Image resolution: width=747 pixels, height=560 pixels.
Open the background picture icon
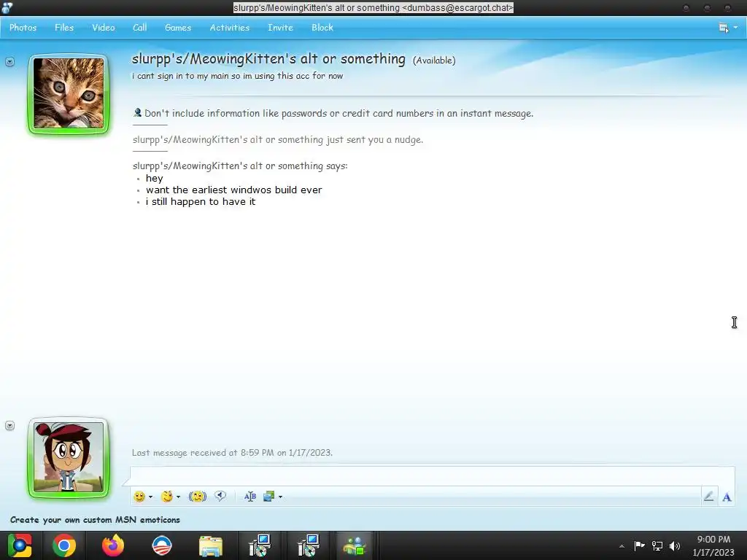click(268, 497)
